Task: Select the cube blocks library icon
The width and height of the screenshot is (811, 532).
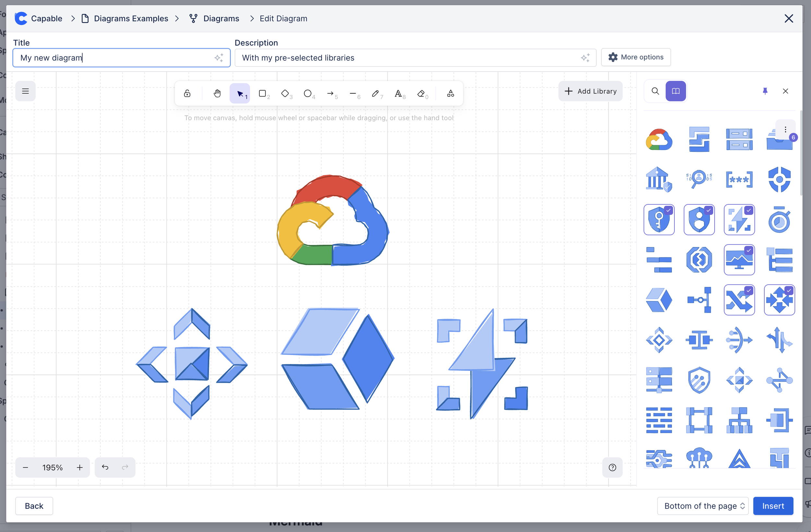Action: (x=659, y=300)
